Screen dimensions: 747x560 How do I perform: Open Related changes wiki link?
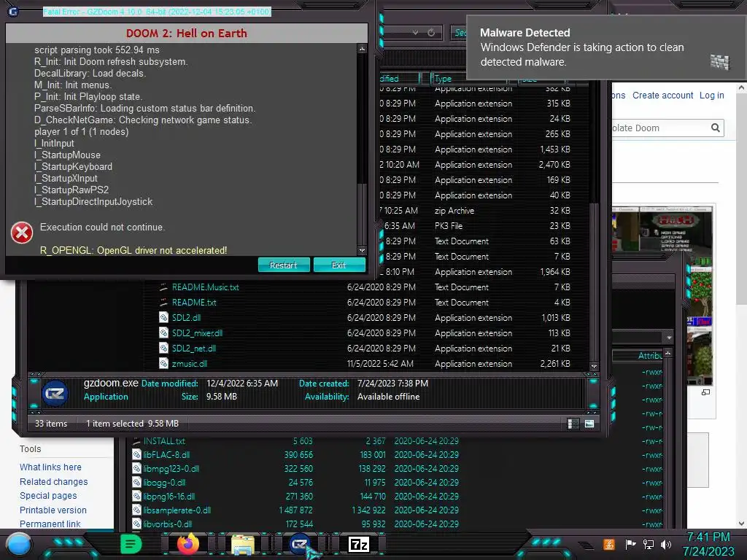pos(54,481)
